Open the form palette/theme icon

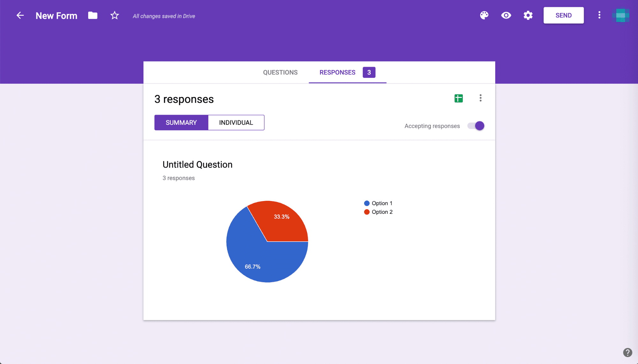coord(484,15)
